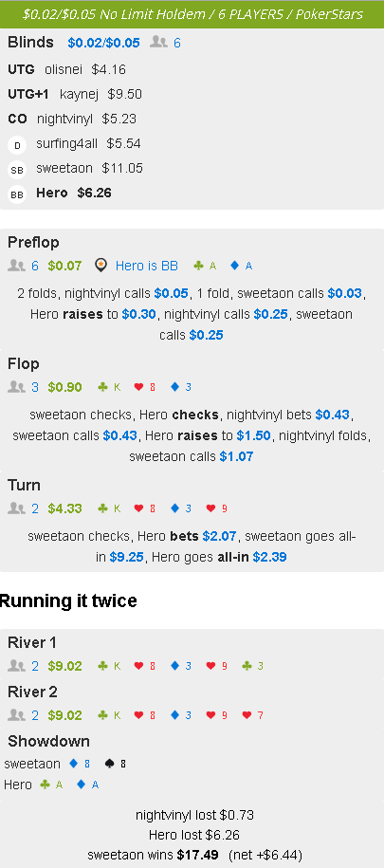Click the players icon in Blinds row
Image resolution: width=384 pixels, height=868 pixels.
click(x=158, y=43)
